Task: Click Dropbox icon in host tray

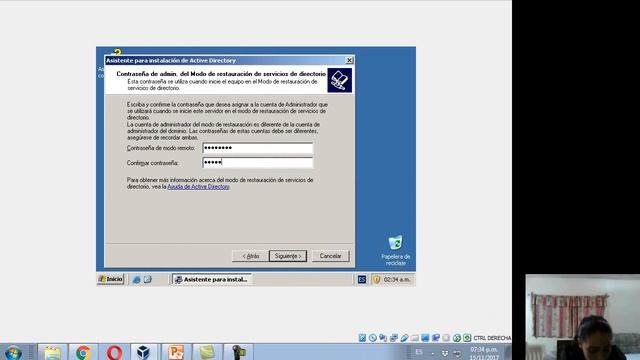Action: 445,353
